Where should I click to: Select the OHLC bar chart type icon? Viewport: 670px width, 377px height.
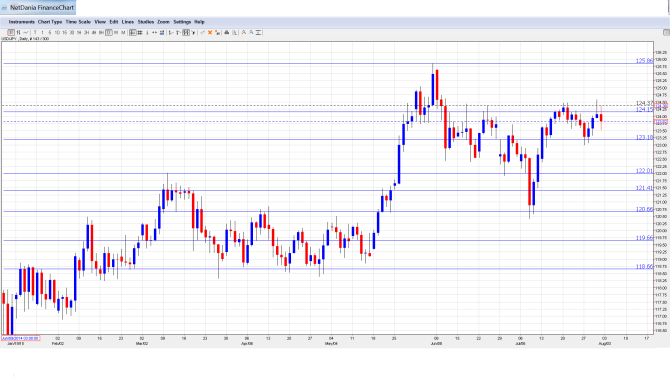click(x=18, y=32)
